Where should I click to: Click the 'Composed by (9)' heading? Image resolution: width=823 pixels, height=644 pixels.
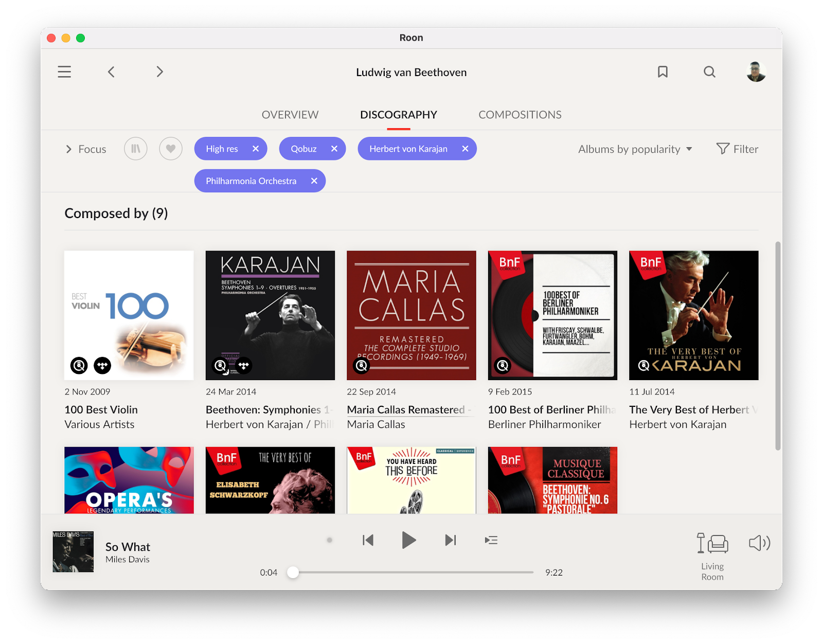[116, 213]
